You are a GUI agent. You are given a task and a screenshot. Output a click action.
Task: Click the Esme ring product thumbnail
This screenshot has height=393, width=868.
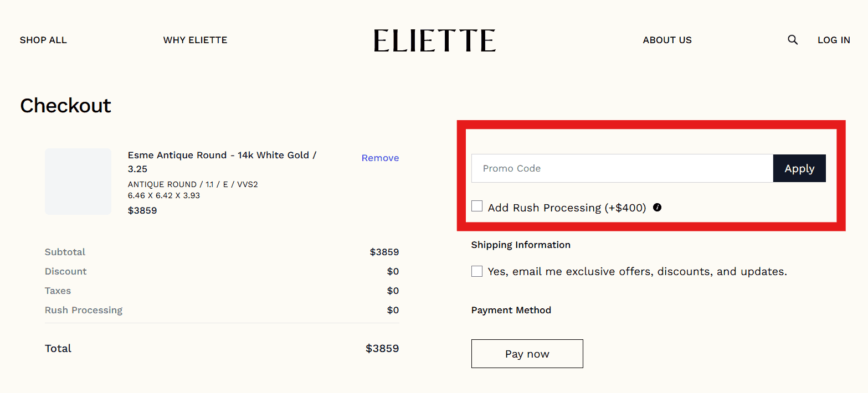(78, 181)
